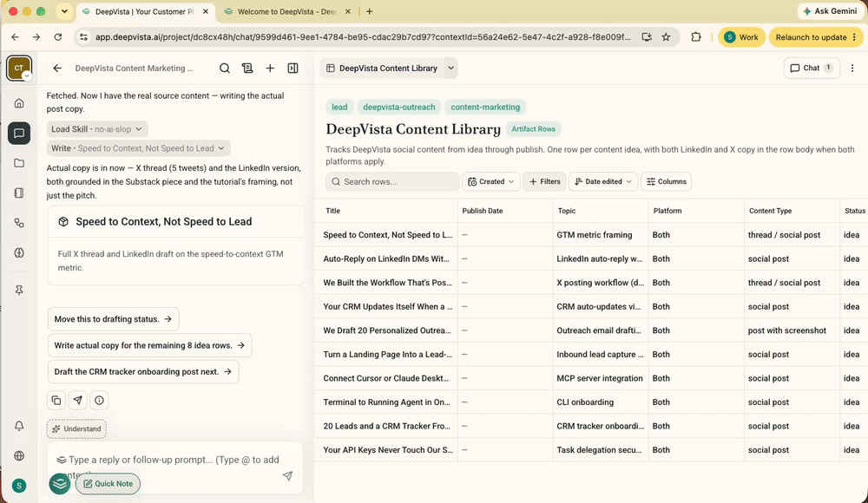The height and width of the screenshot is (503, 868).
Task: Click the green stacked-layers floating button
Action: 60,484
